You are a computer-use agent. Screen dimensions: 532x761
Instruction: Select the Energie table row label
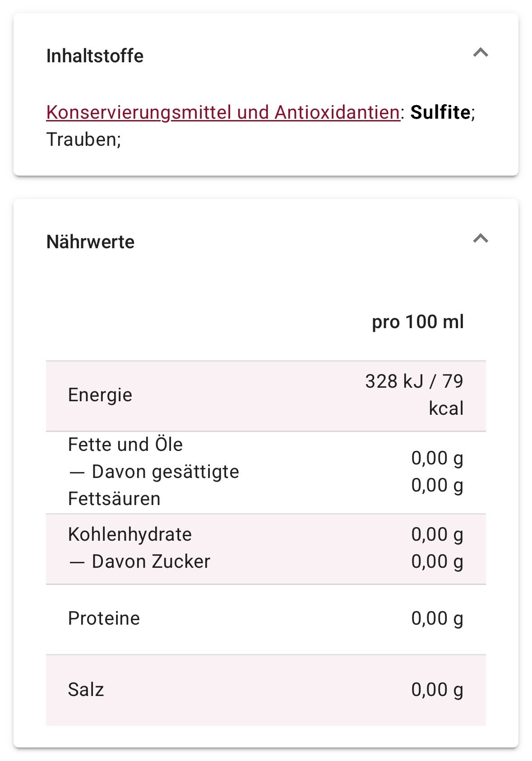100,395
